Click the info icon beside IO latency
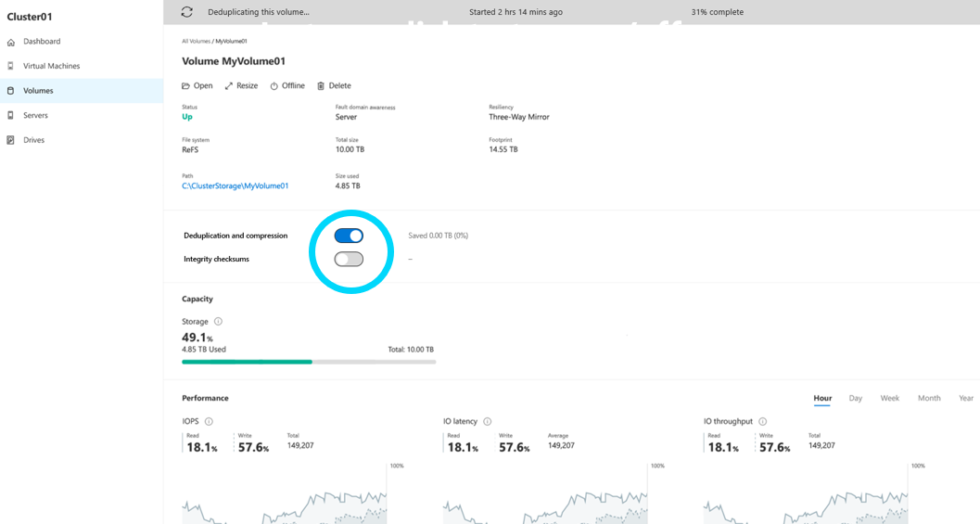 click(x=488, y=421)
